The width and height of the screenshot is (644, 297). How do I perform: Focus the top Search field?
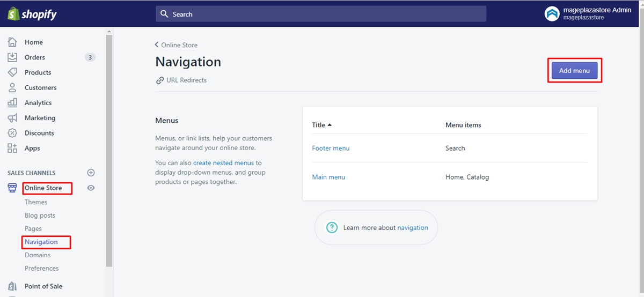point(321,14)
